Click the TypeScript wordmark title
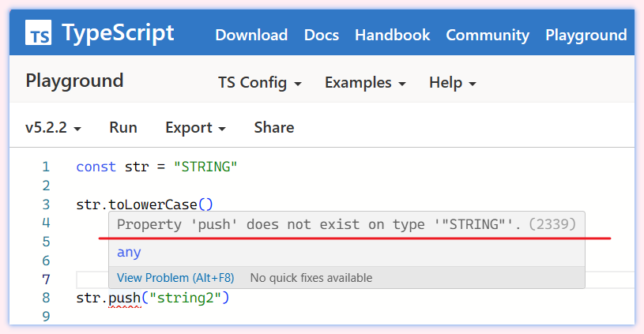644x334 pixels. (x=118, y=33)
